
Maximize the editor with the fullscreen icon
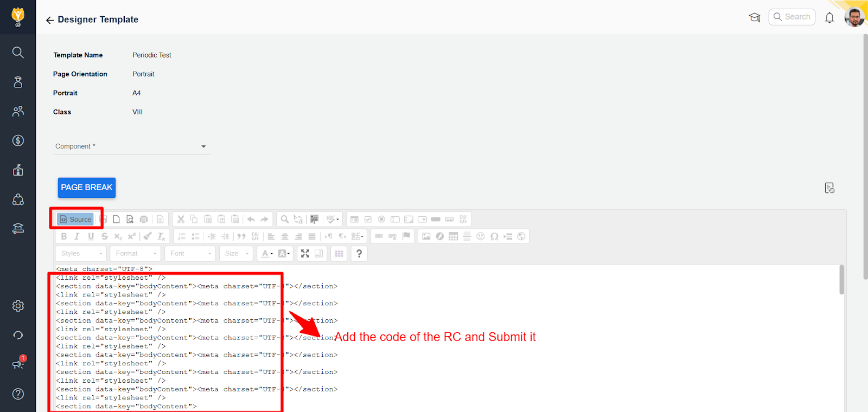click(305, 253)
